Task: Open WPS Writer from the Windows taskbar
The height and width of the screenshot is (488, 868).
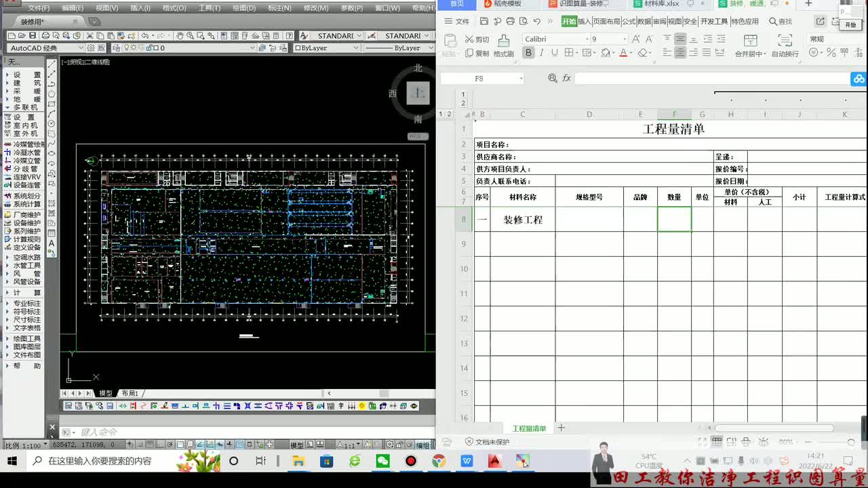Action: point(467,461)
